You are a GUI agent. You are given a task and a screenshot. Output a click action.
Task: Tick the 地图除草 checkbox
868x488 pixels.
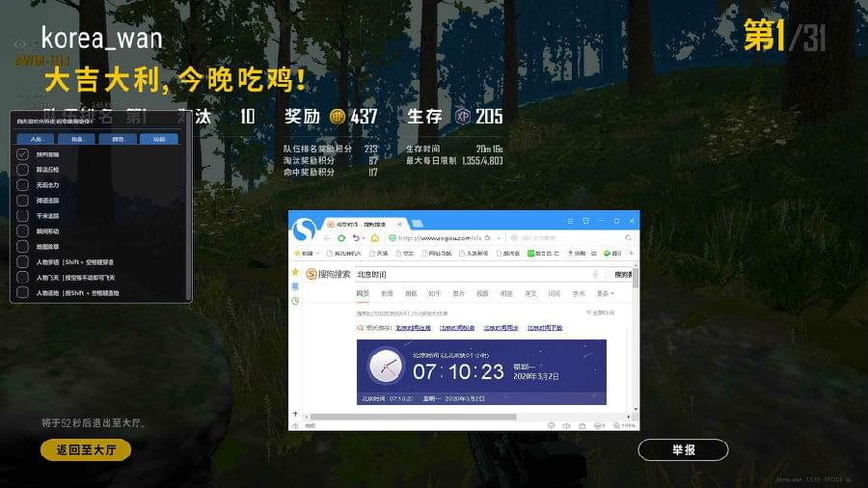[x=23, y=246]
